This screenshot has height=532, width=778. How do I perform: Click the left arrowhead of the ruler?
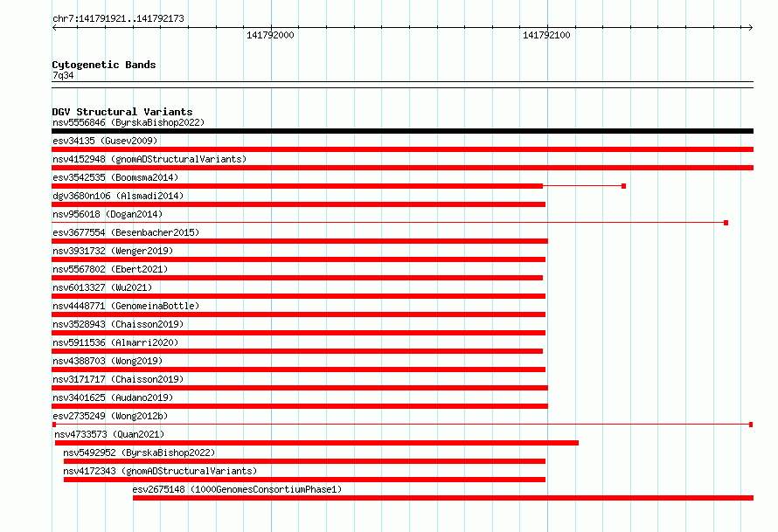point(54,28)
